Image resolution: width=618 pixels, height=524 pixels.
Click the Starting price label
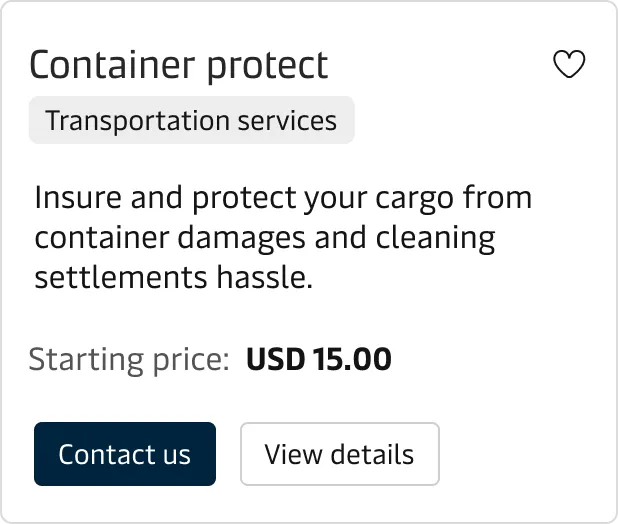pyautogui.click(x=129, y=359)
